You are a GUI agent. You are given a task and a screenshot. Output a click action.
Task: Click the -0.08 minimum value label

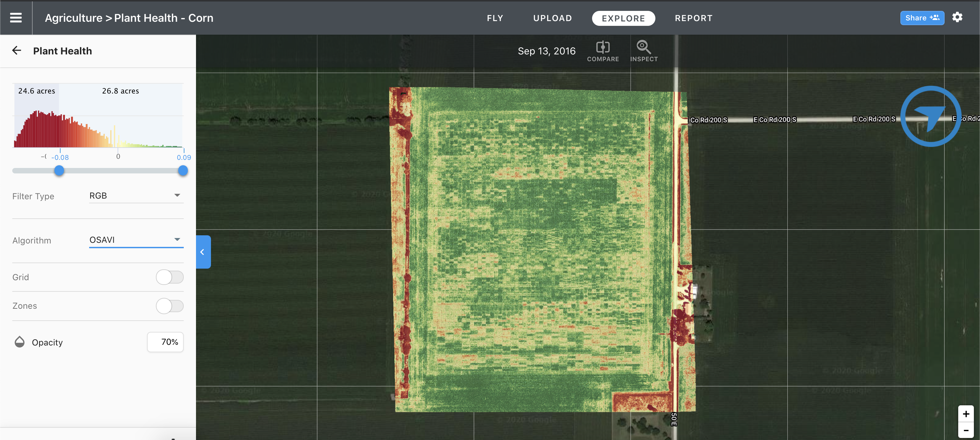(x=60, y=157)
